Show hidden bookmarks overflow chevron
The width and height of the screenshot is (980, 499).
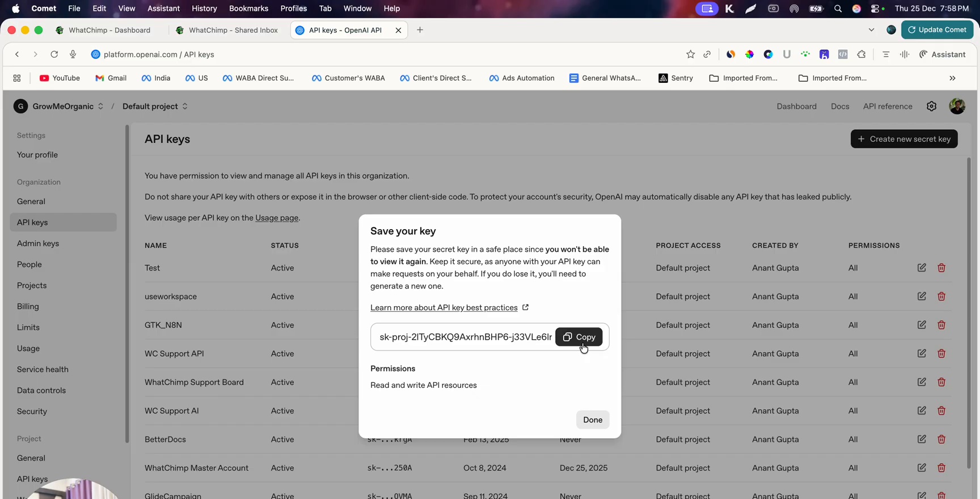(x=952, y=78)
